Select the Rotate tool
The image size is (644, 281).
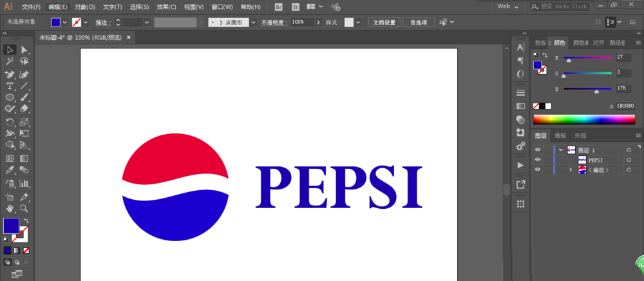pyautogui.click(x=10, y=122)
